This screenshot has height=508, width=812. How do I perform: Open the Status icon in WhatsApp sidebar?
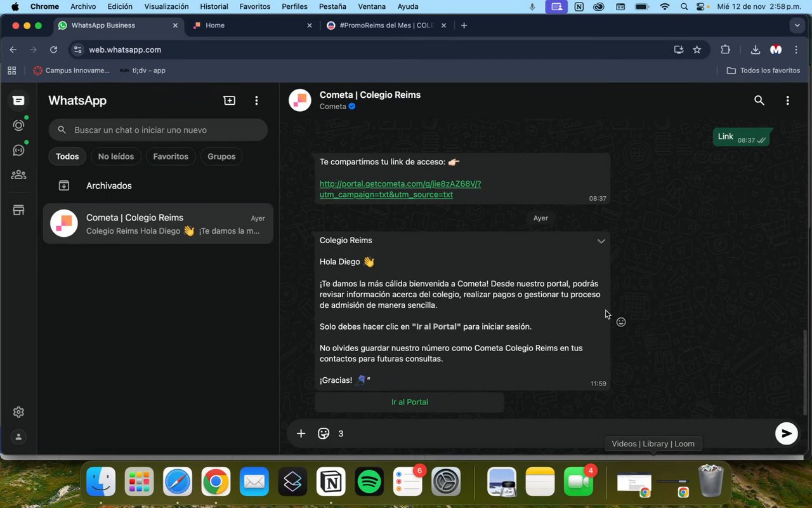(x=18, y=125)
